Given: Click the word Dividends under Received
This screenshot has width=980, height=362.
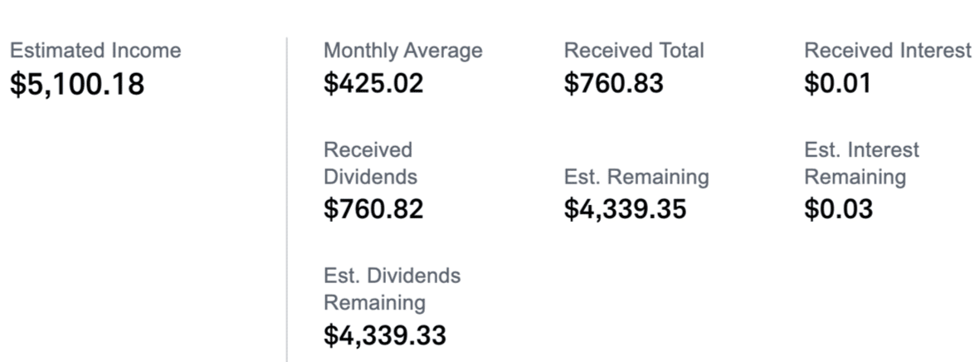Looking at the screenshot, I should click(x=370, y=177).
